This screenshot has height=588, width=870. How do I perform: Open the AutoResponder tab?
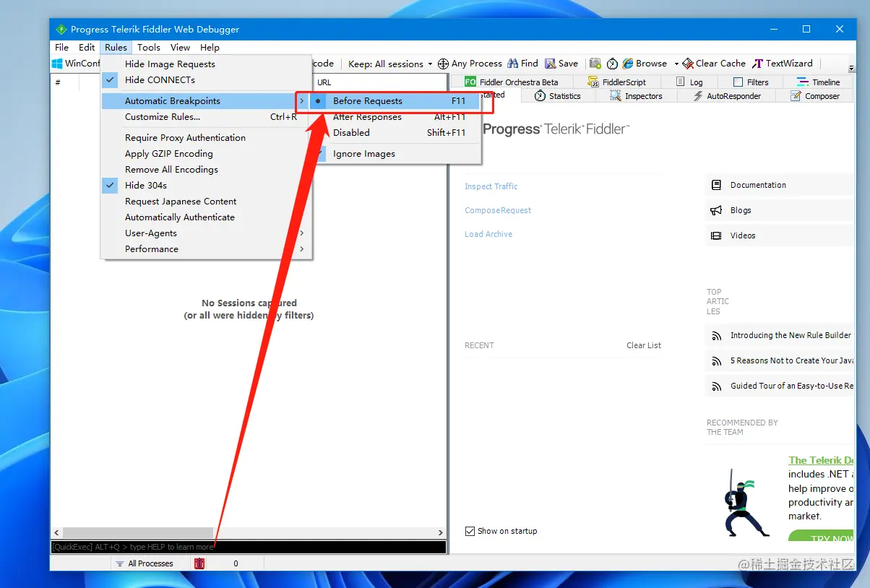pos(725,96)
